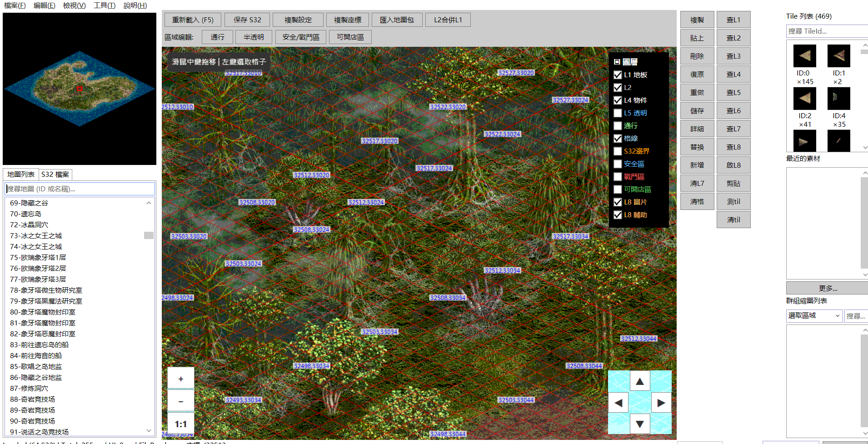Click the 半透明 region edit button
The width and height of the screenshot is (868, 444).
(254, 37)
